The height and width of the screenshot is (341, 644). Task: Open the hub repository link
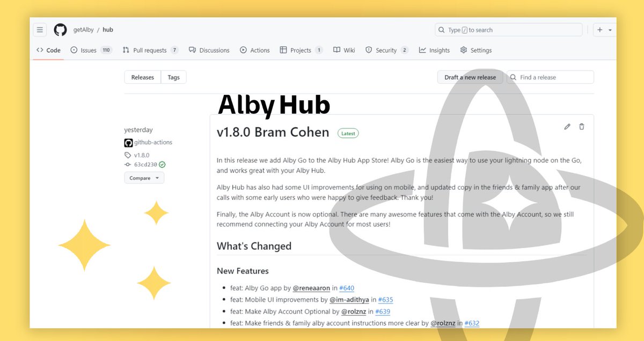pyautogui.click(x=108, y=30)
